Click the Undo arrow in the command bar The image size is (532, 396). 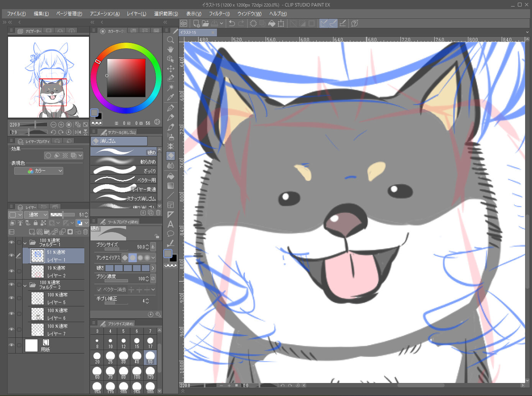click(232, 23)
